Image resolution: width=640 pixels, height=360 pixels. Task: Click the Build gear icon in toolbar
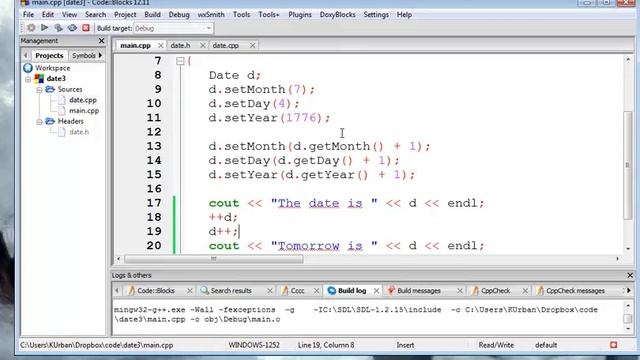point(31,28)
